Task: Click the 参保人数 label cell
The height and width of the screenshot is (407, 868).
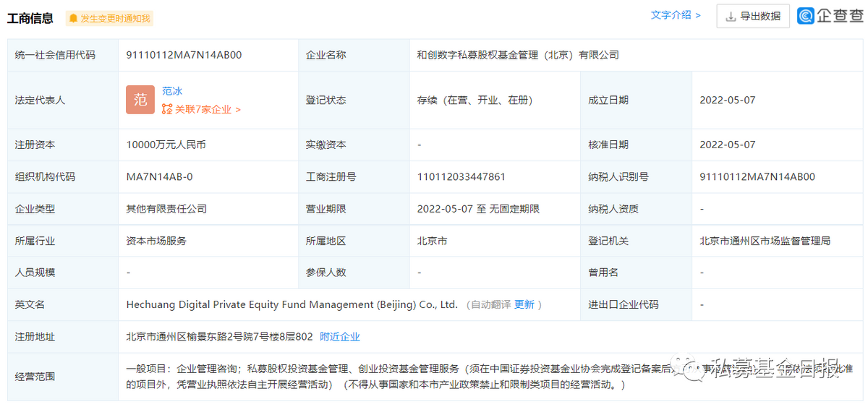Action: [354, 273]
